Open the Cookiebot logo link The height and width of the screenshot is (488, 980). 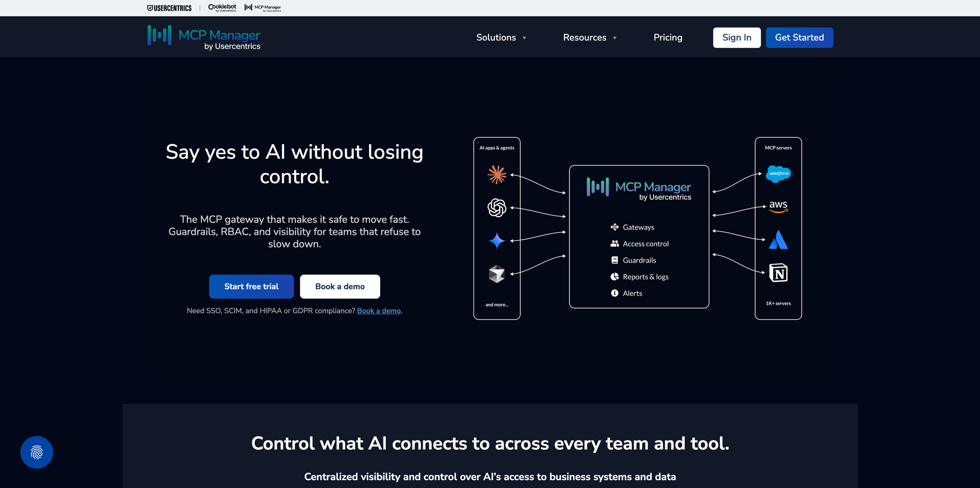(x=222, y=7)
